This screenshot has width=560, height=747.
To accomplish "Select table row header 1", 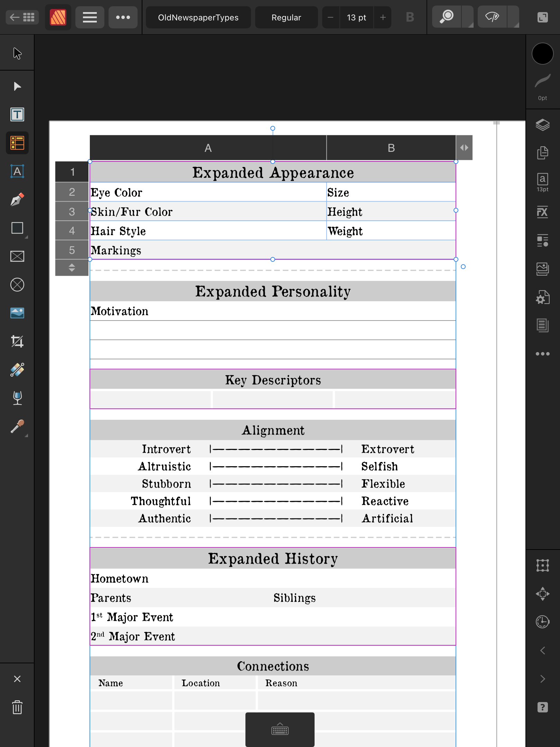I will [x=72, y=172].
